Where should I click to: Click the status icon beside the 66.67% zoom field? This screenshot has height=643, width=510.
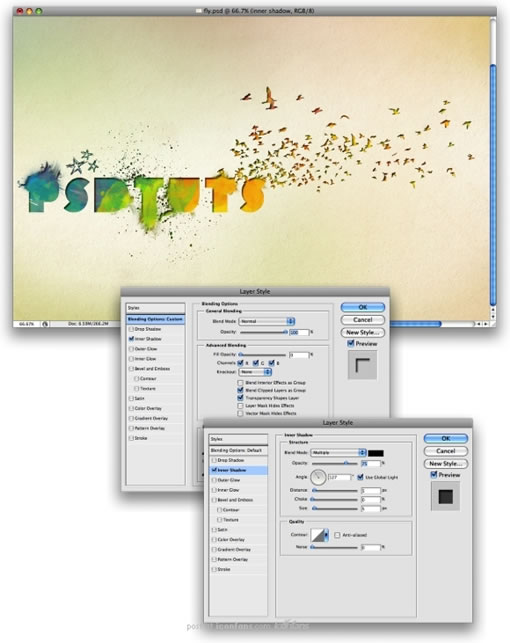pos(45,324)
